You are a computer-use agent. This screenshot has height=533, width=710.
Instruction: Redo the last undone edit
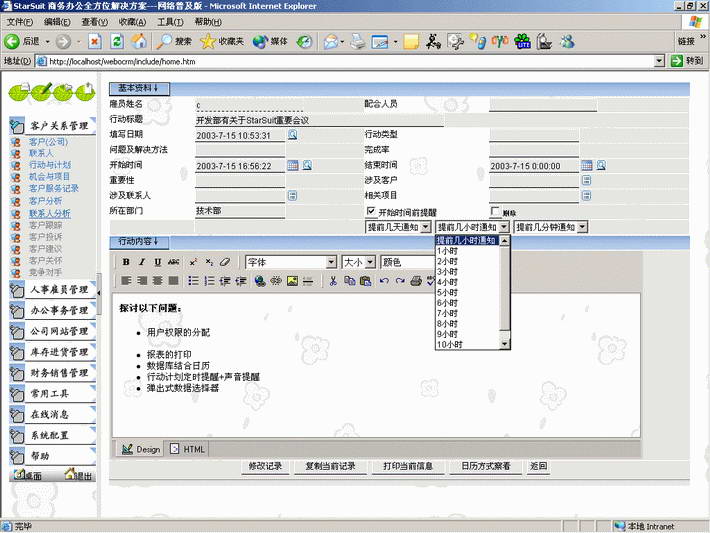(x=400, y=281)
